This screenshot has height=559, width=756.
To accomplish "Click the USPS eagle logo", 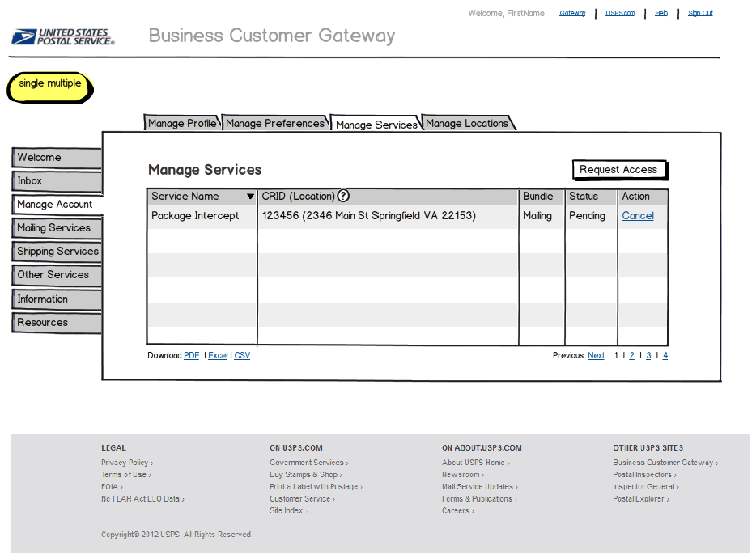I will click(63, 36).
